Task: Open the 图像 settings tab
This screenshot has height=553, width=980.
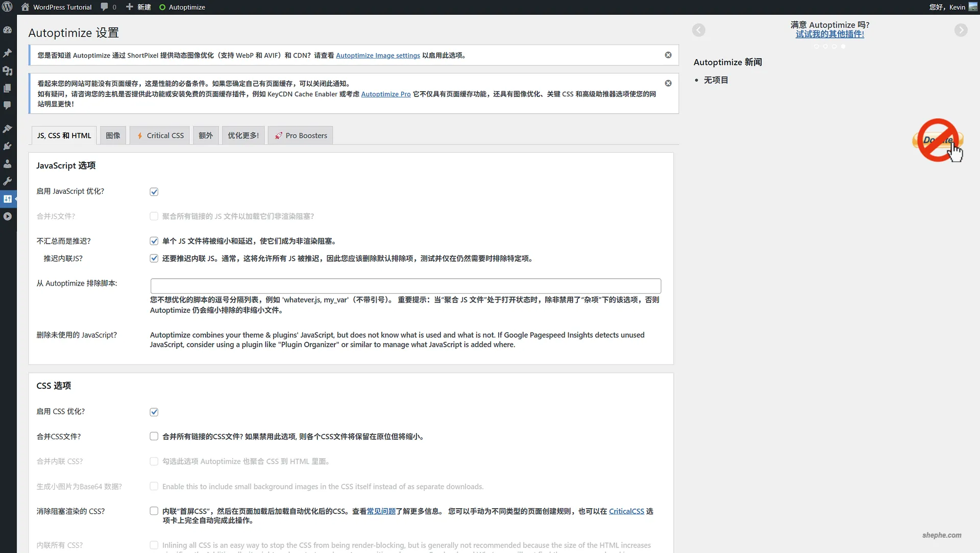Action: [x=113, y=135]
